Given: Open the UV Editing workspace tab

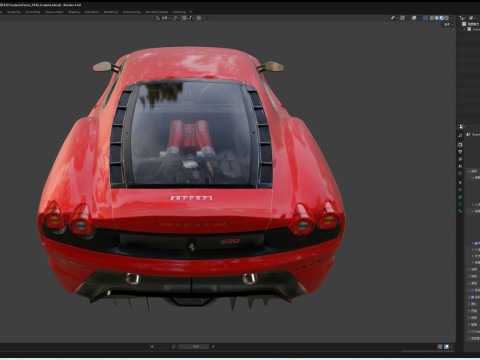Looking at the screenshot, I should [x=33, y=12].
